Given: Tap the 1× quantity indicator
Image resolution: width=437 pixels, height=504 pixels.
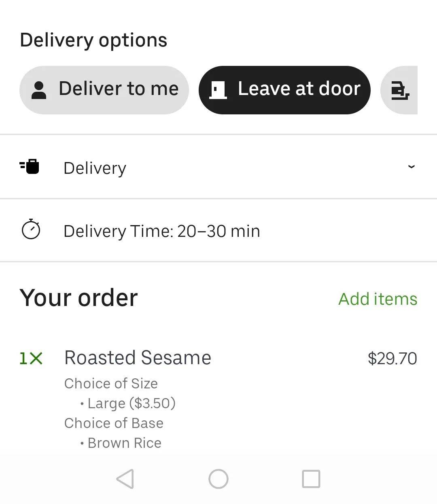Looking at the screenshot, I should 31,358.
